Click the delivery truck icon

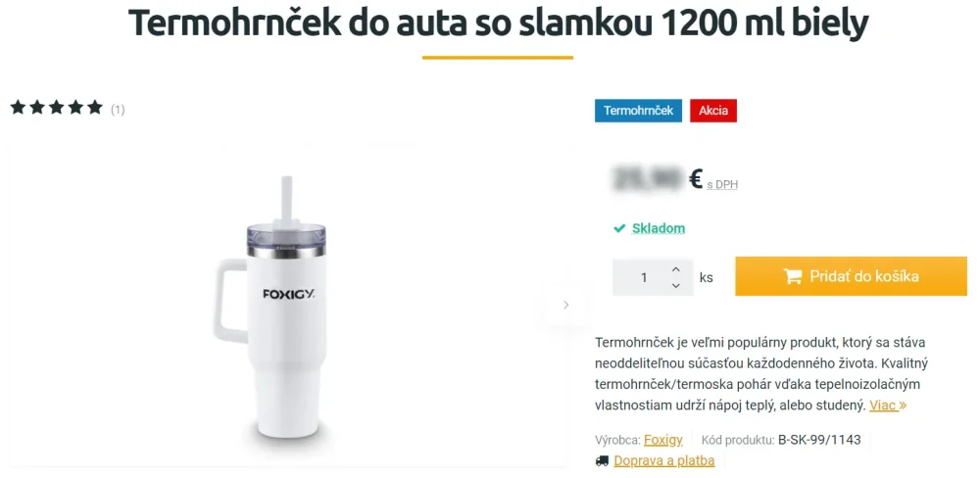pos(602,461)
